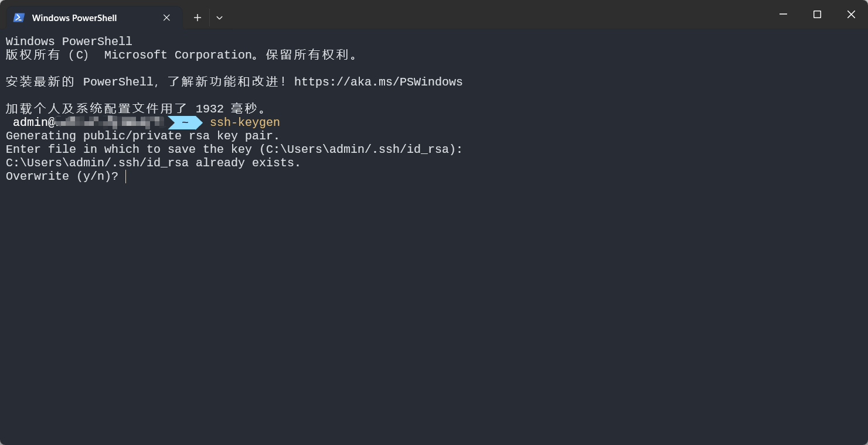The image size is (868, 445).
Task: Click the Microsoft Corporation copyright line
Action: click(182, 55)
